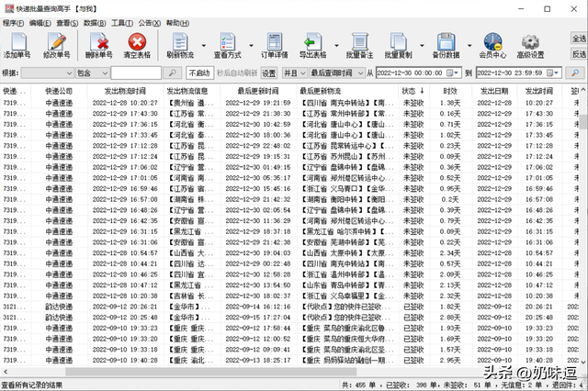588x391 pixels.
Task: Open 会员中心 clock icon
Action: pos(492,41)
